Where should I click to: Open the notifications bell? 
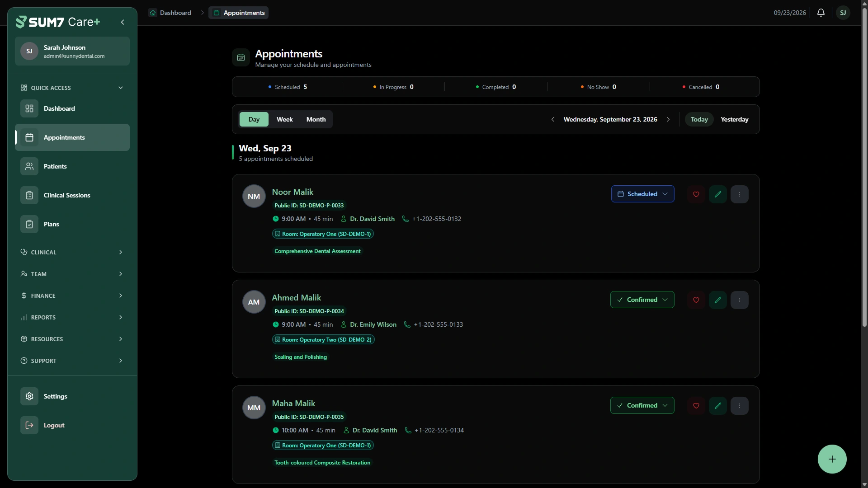[821, 13]
